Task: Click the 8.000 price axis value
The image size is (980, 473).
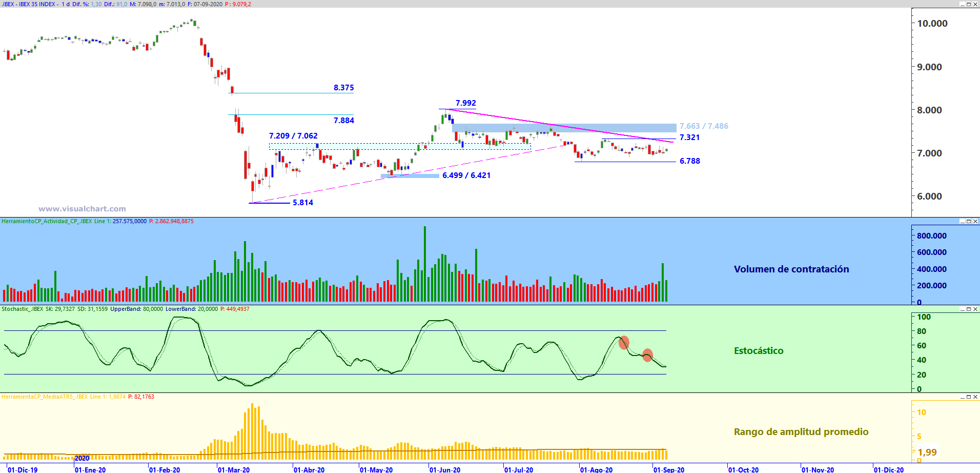Action: tap(929, 110)
